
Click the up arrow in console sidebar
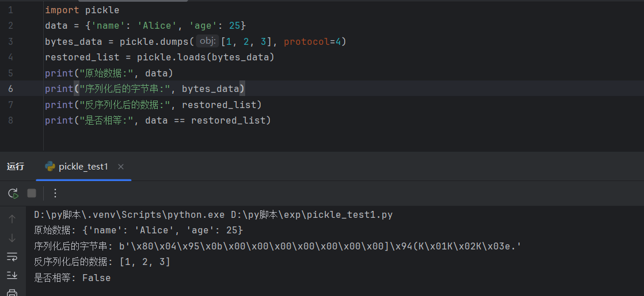(12, 219)
